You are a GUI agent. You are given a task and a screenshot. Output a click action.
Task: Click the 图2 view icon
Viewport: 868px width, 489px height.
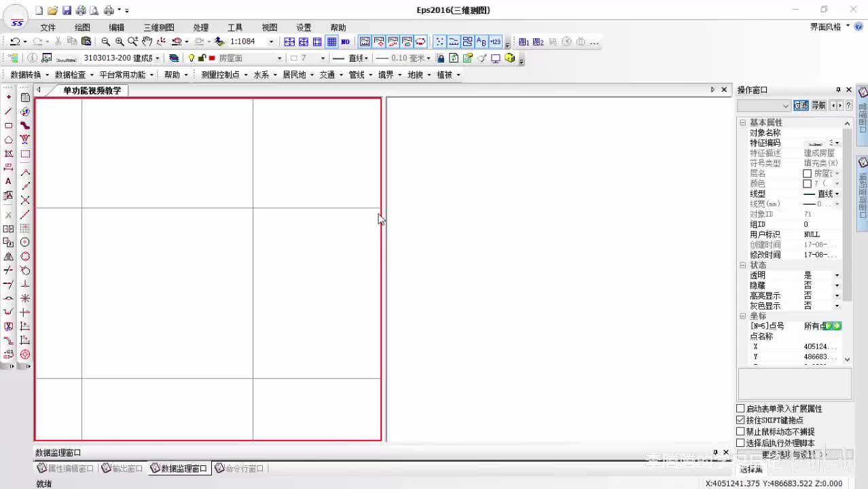point(539,41)
